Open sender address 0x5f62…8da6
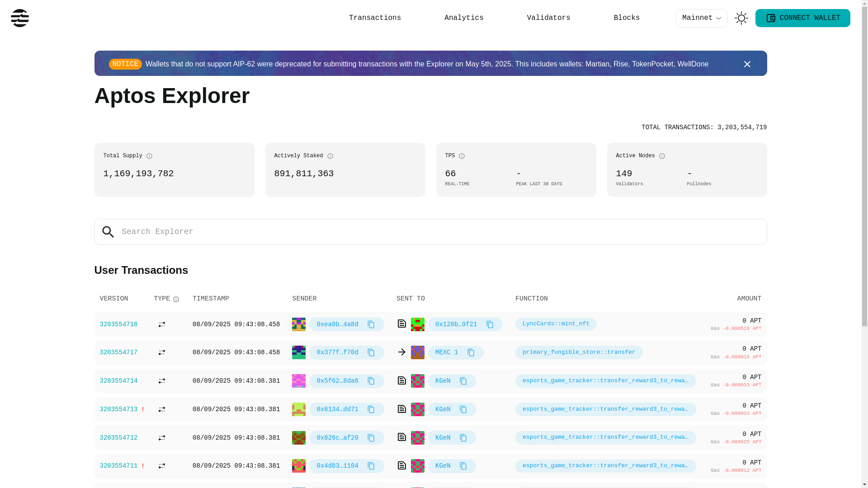This screenshot has height=488, width=868. click(337, 381)
